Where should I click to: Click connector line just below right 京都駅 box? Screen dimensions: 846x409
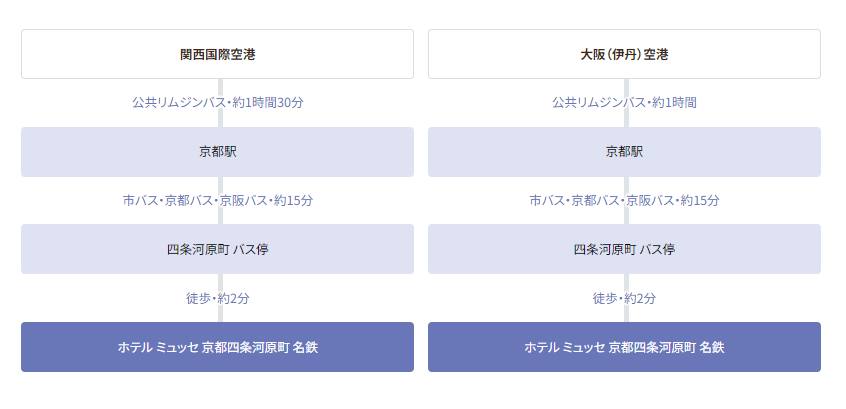627,183
